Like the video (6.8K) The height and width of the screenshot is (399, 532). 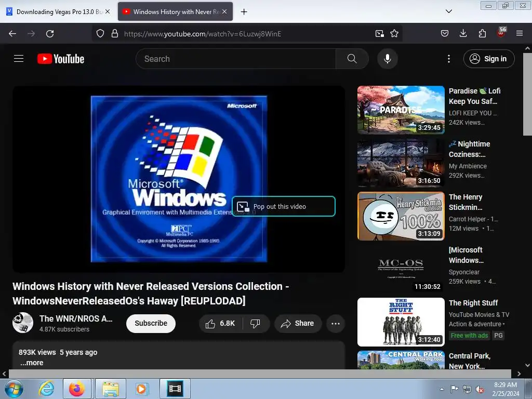coord(220,323)
